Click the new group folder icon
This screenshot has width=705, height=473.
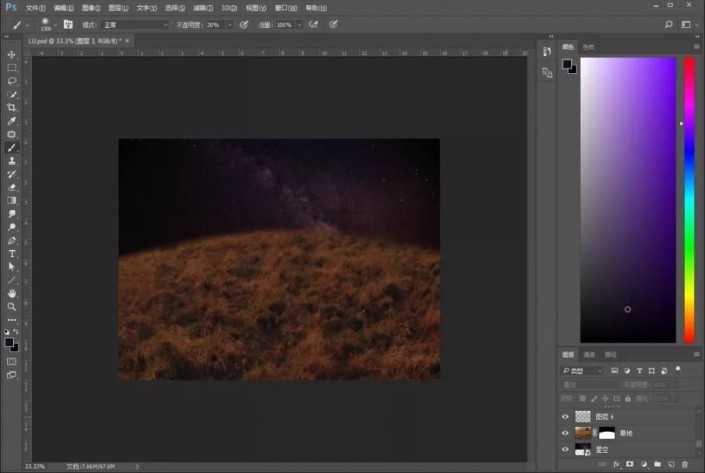pyautogui.click(x=658, y=465)
